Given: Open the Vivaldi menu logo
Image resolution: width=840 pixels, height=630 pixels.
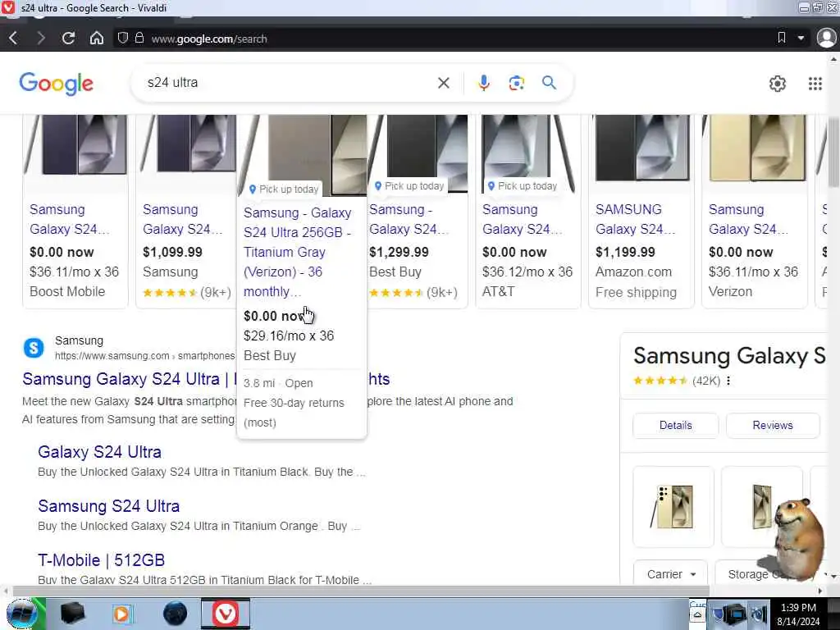Looking at the screenshot, I should coord(8,7).
